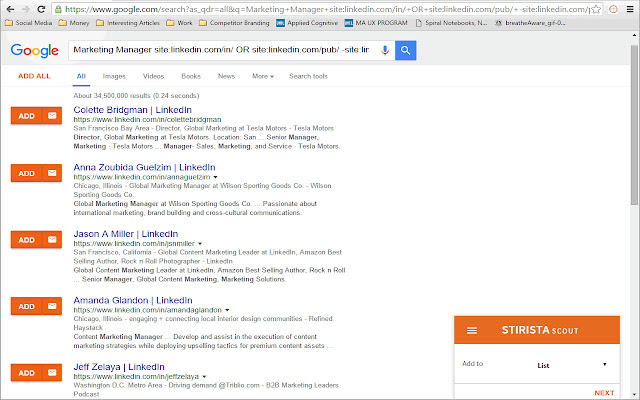Open Anna Zoubida Guelzim LinkedIn result
Viewport: 640px width, 400px height.
144,167
